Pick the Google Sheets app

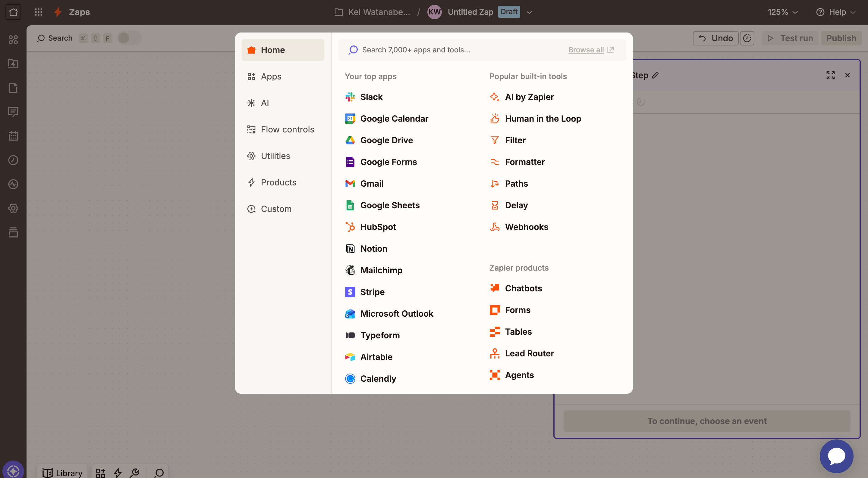[389, 205]
